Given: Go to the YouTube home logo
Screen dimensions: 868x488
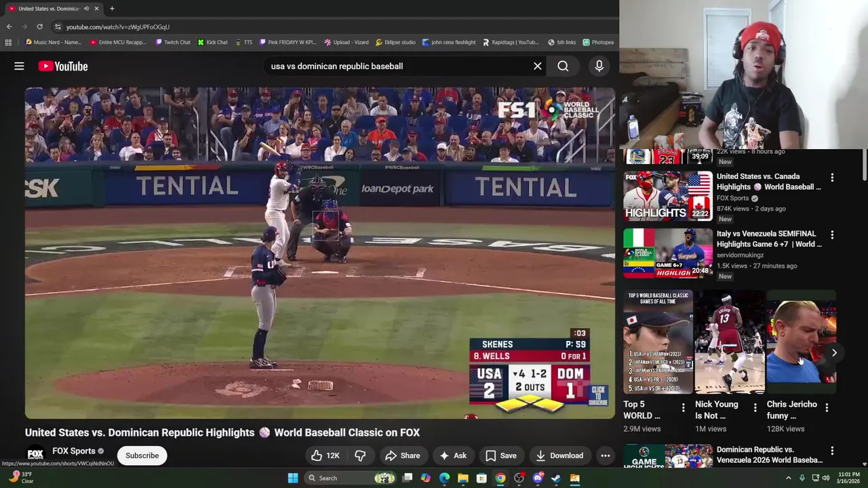Looking at the screenshot, I should [63, 66].
